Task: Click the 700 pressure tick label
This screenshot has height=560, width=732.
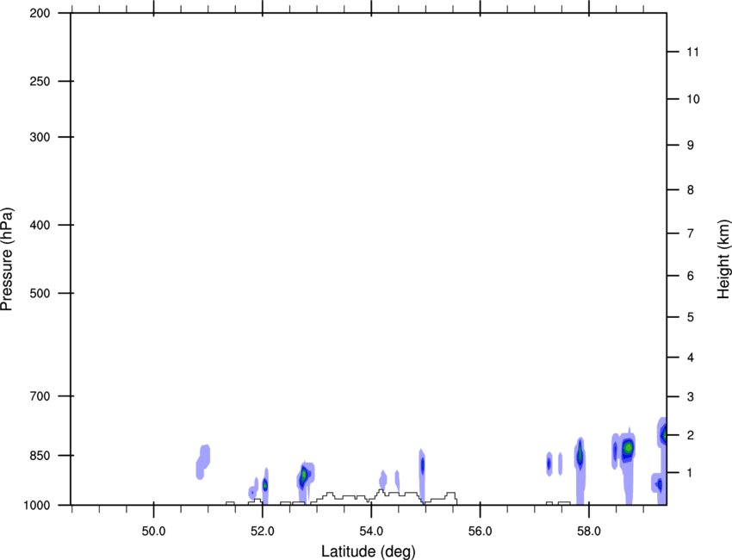Action: (x=40, y=396)
